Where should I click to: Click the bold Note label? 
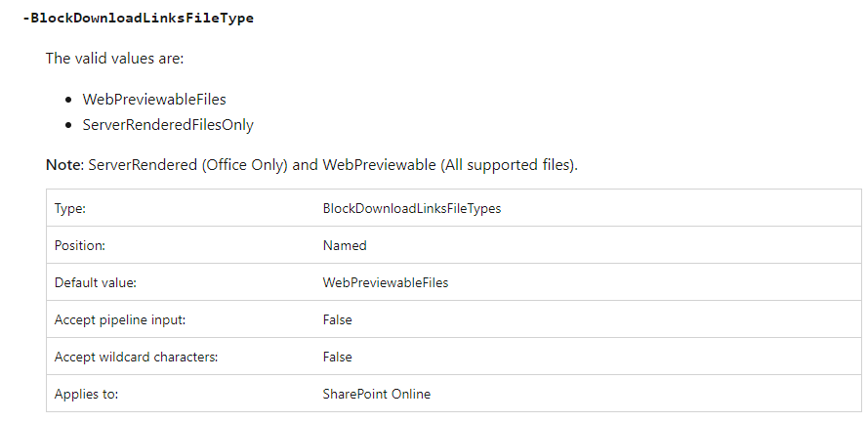point(63,165)
